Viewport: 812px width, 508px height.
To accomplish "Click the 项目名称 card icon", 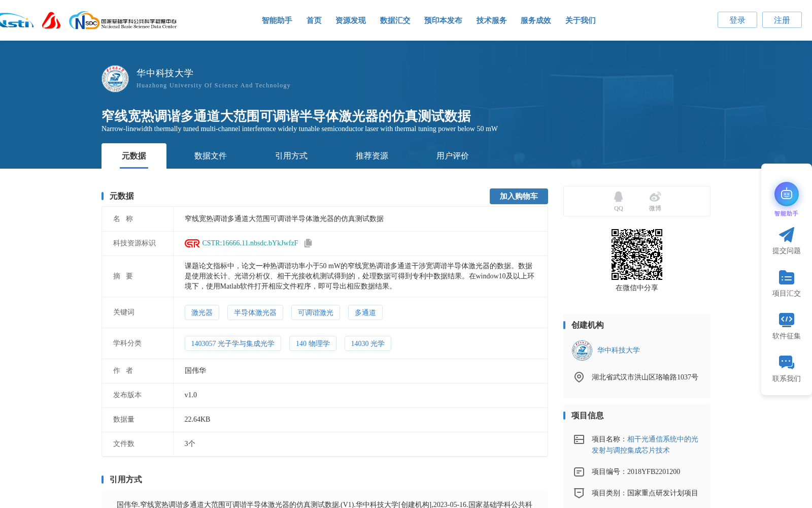I will point(579,439).
